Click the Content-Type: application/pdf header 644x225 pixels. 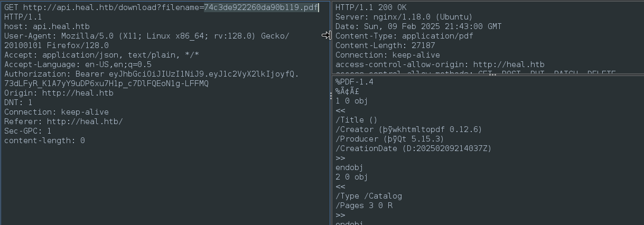(x=404, y=36)
